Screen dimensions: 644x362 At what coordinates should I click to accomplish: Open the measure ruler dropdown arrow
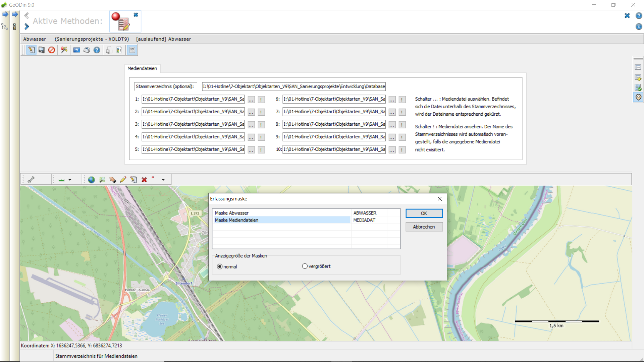click(70, 180)
